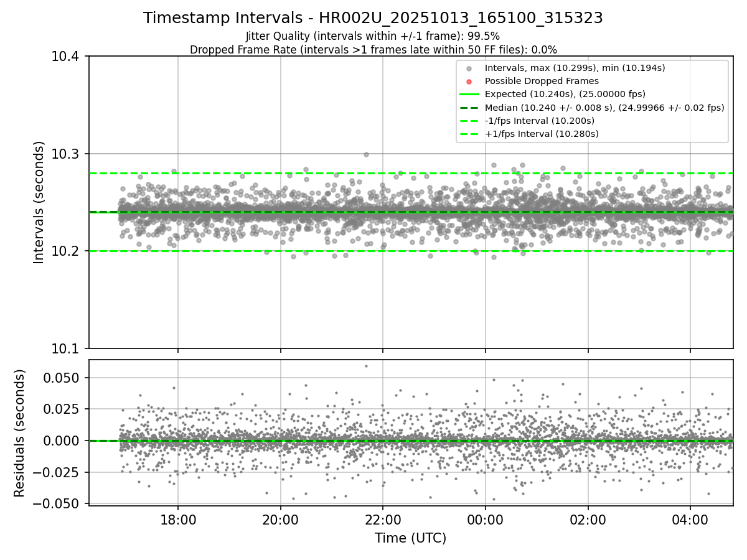
Task: Click legend entry Median 10.240 +/- 0.008 s
Action: (604, 108)
